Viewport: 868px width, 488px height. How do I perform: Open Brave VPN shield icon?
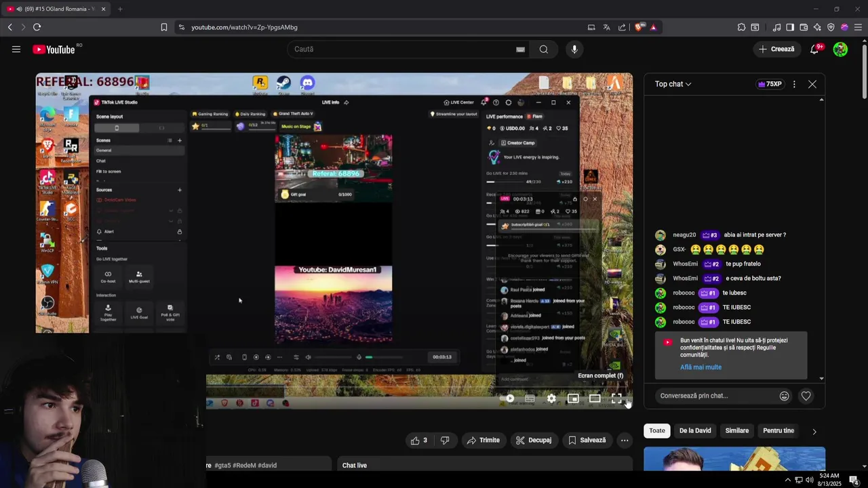(831, 27)
